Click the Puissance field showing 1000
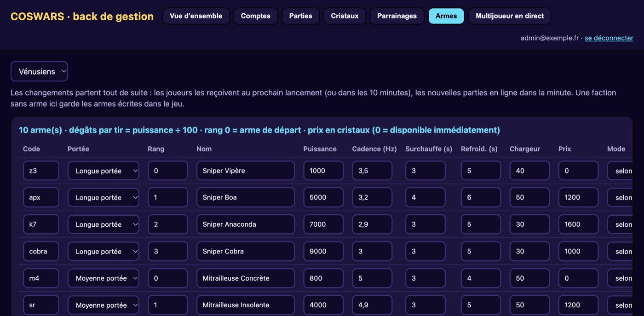The height and width of the screenshot is (316, 644). pos(323,171)
